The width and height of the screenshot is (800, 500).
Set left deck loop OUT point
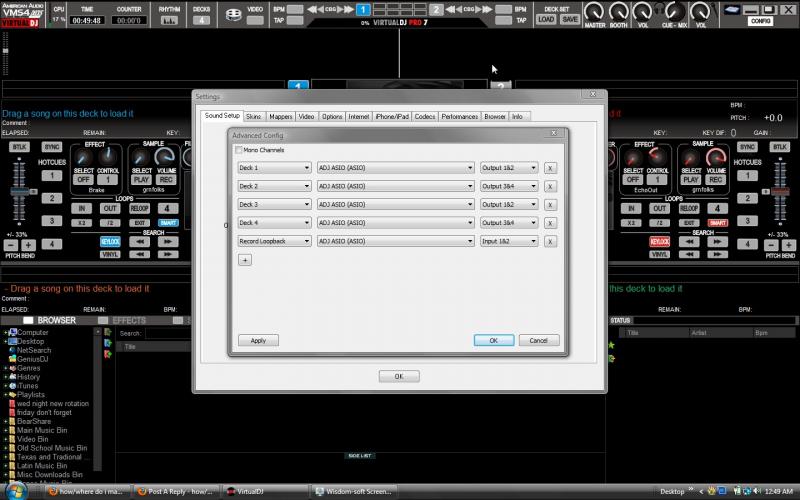(x=110, y=208)
